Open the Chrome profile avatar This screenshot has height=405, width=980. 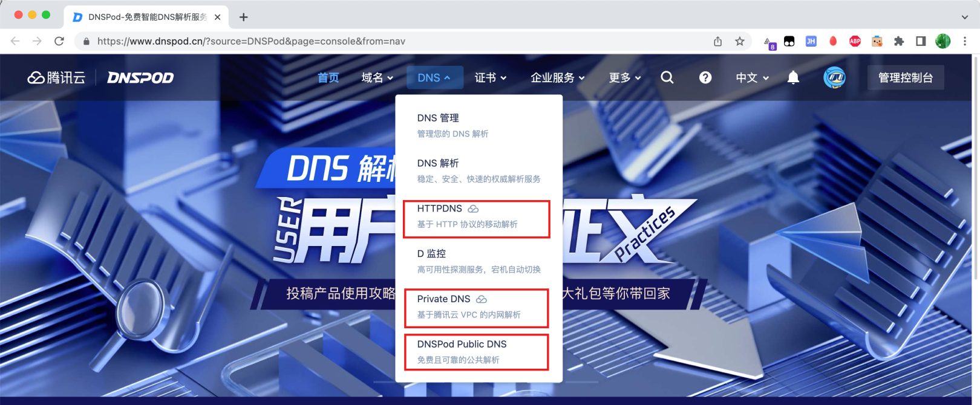[942, 41]
